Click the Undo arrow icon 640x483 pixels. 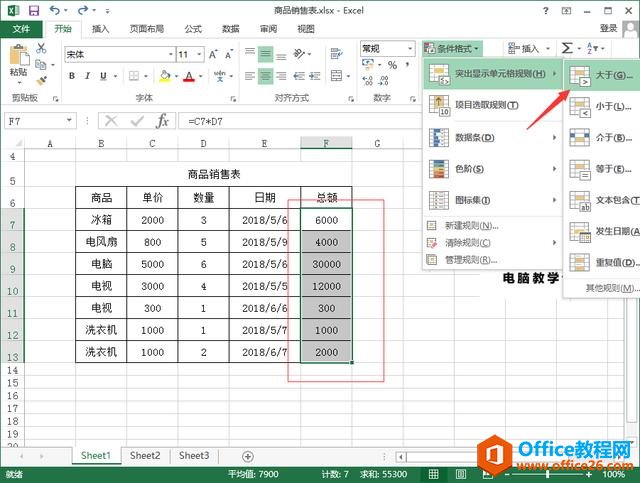[54, 10]
